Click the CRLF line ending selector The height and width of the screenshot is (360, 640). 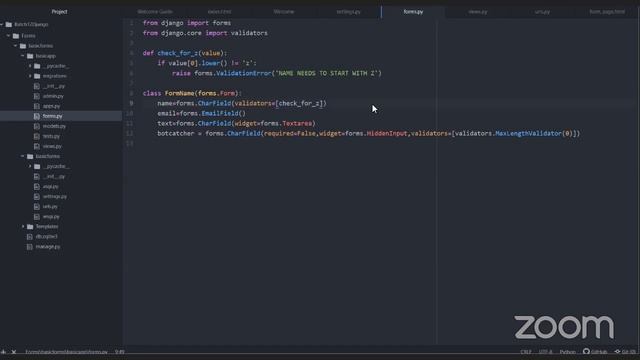tap(526, 352)
